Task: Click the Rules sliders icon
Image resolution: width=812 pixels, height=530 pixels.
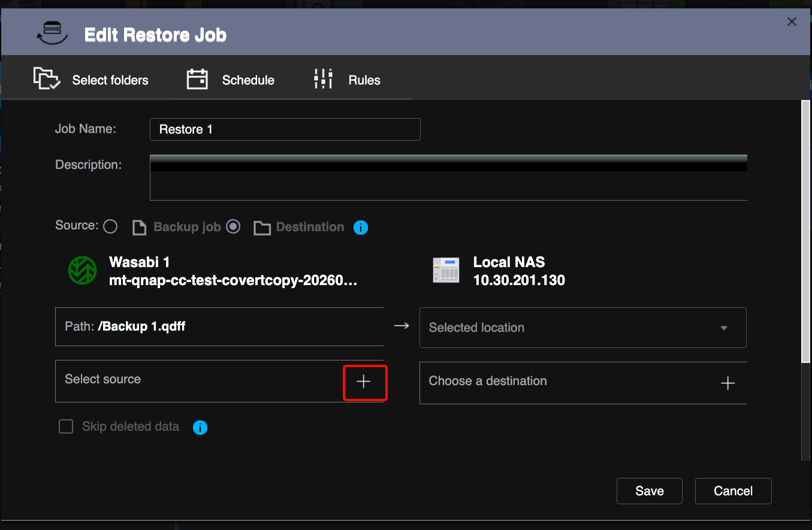Action: (x=324, y=79)
